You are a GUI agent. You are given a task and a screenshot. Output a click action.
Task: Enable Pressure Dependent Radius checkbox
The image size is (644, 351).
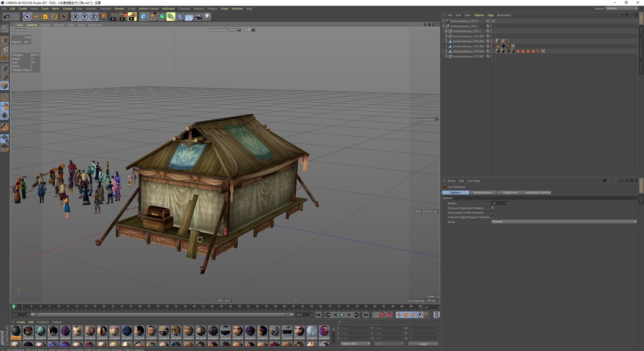pos(493,208)
